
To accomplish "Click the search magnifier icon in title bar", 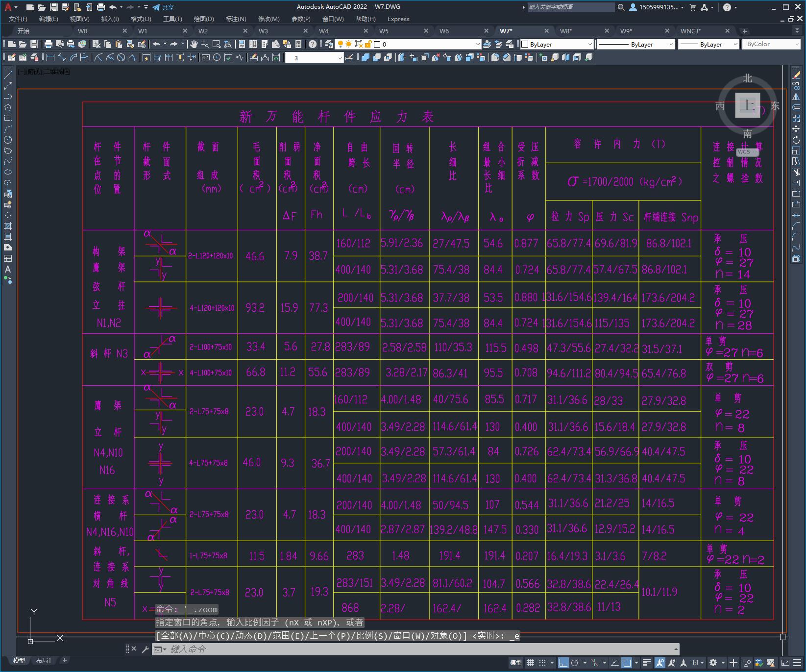I will coord(621,7).
